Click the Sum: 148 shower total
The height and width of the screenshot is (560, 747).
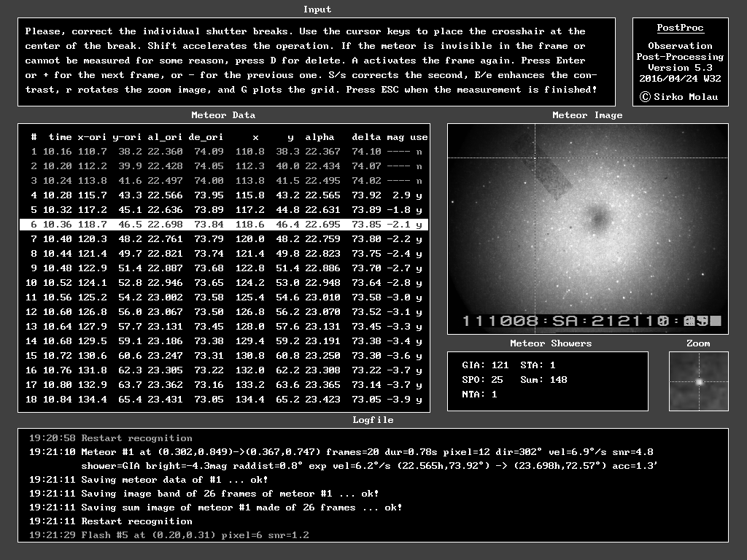click(543, 380)
